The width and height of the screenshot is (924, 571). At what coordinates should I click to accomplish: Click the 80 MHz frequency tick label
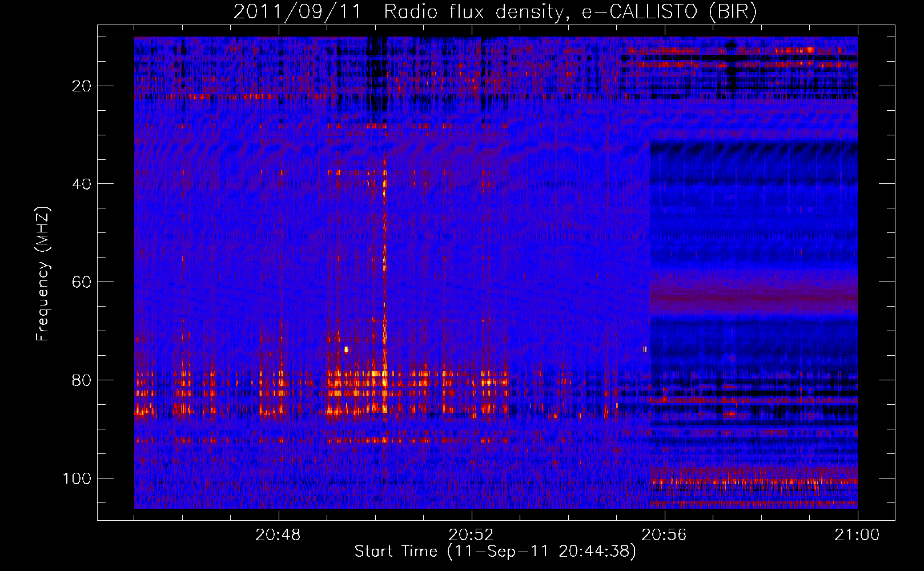click(82, 380)
